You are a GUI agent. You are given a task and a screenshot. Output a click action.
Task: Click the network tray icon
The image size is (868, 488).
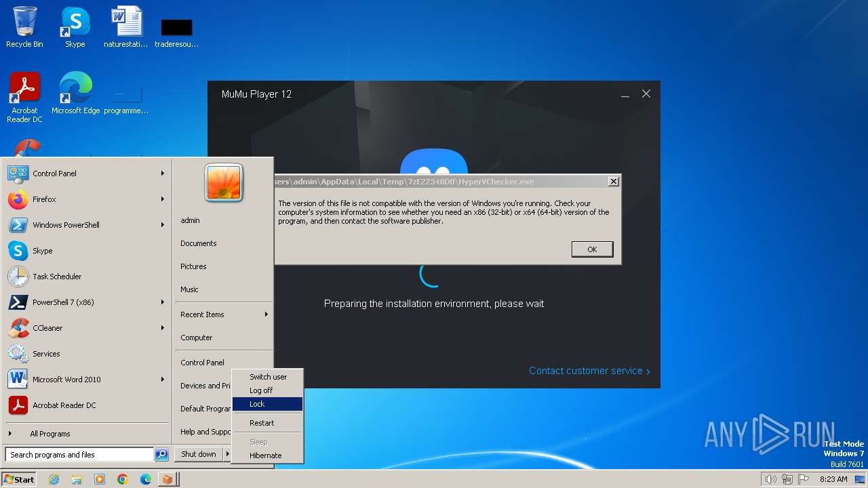point(787,479)
